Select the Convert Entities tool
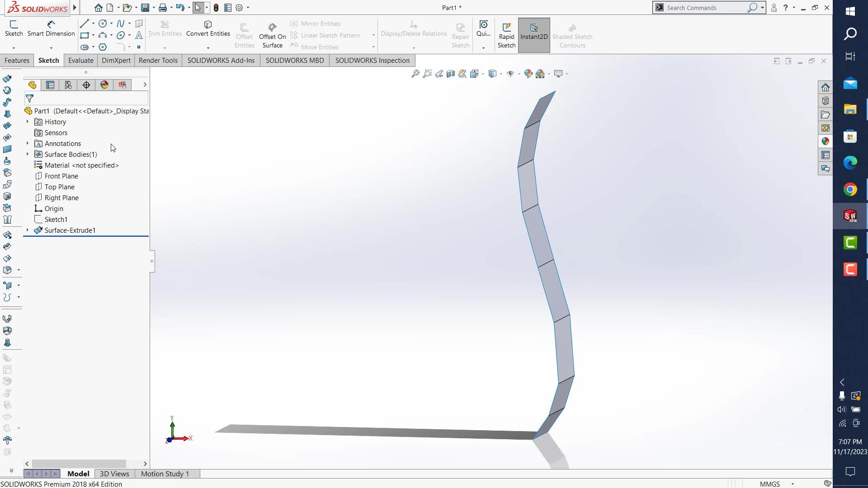This screenshot has width=868, height=488. point(208,28)
